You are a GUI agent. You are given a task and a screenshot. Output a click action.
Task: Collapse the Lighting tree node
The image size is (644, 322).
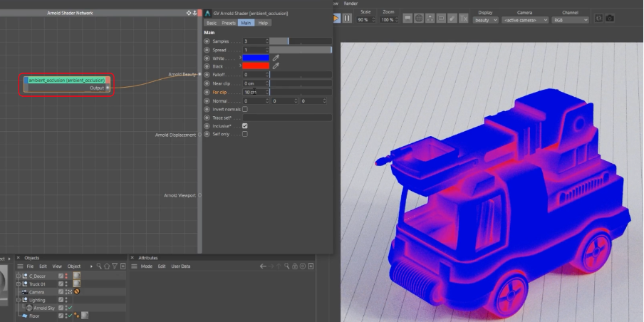18,300
